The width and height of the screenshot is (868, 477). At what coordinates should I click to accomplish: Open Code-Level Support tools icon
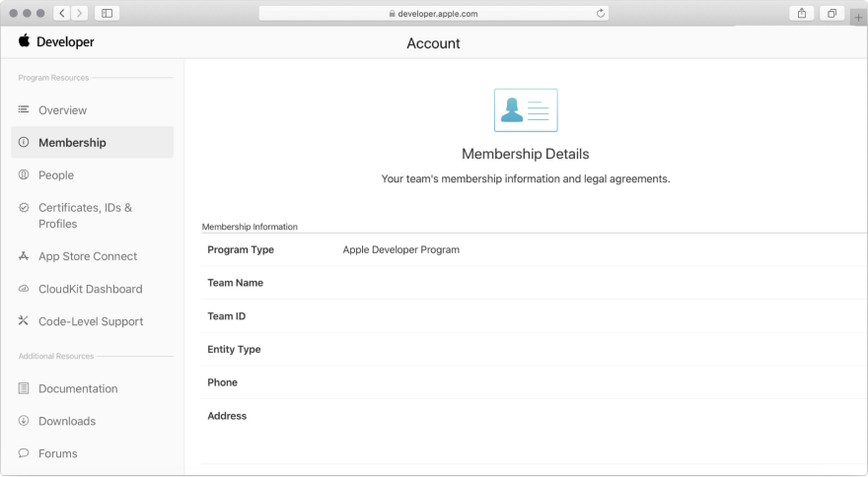click(x=24, y=321)
